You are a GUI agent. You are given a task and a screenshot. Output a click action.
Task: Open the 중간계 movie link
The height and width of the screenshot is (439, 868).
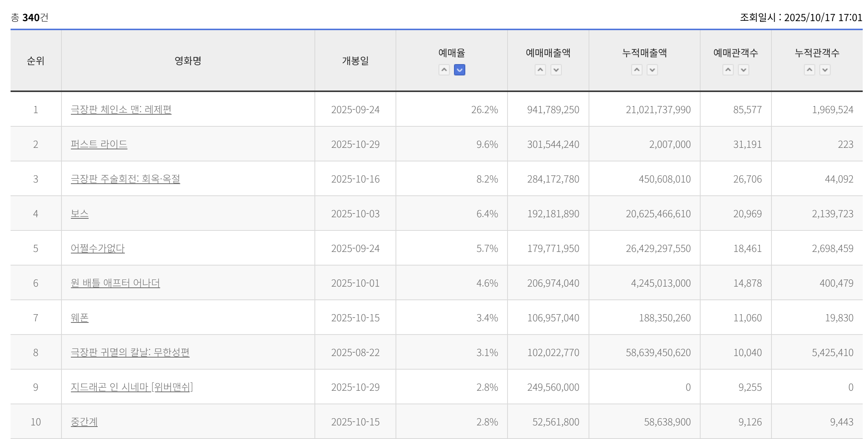coord(84,422)
